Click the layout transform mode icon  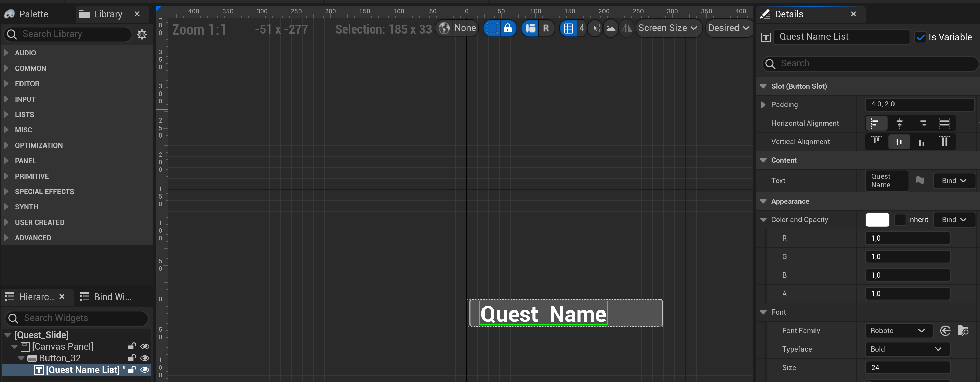tap(530, 28)
